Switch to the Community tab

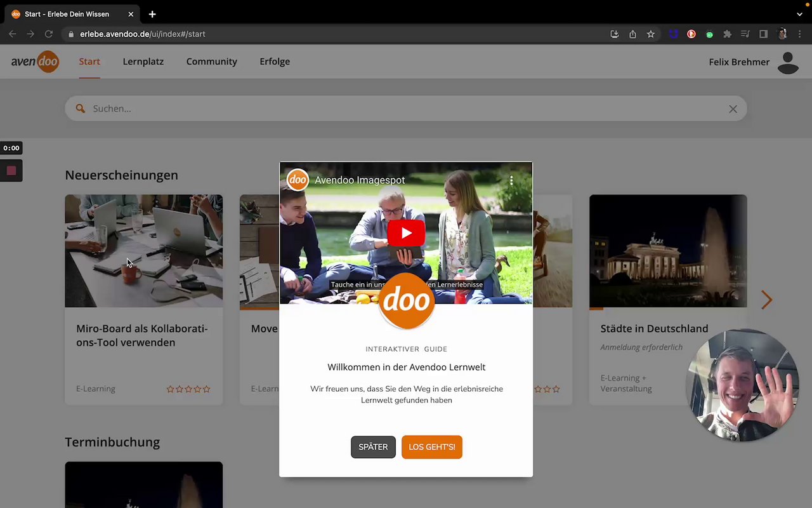212,62
